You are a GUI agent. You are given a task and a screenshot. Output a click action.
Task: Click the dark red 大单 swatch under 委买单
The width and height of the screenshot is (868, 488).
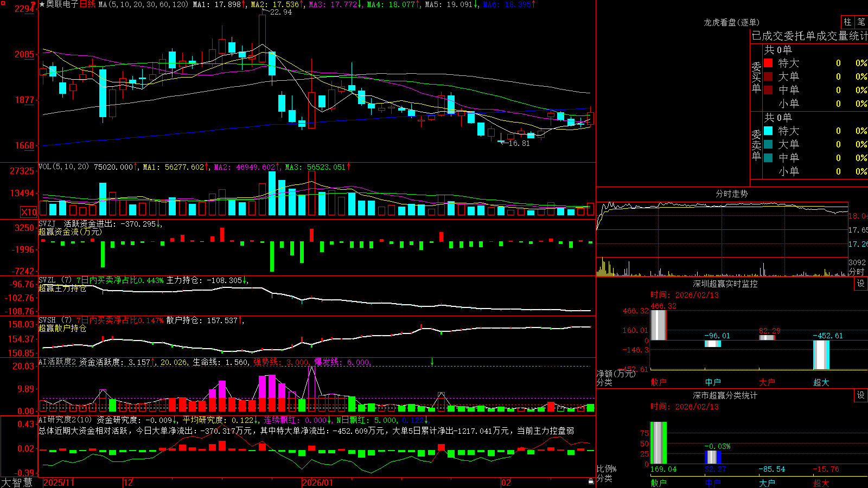point(768,76)
